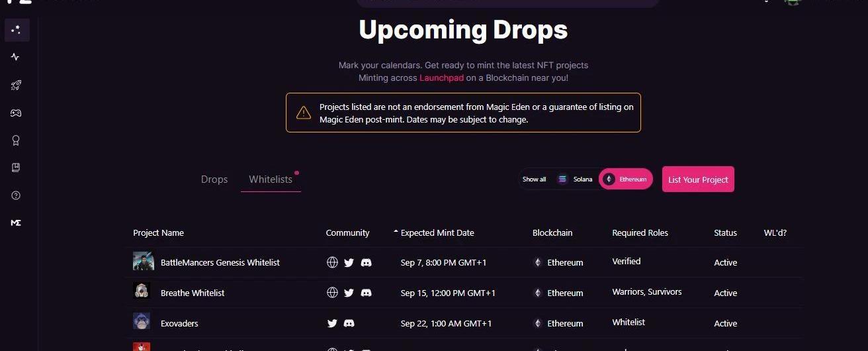Open the help question mark sidebar icon
This screenshot has height=351, width=868.
[16, 195]
